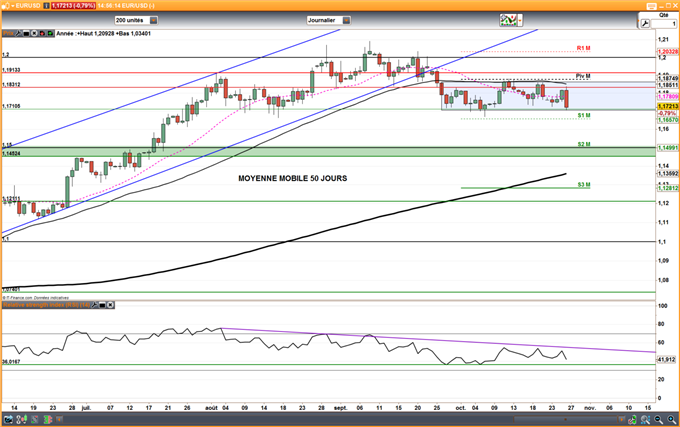Click the orange arrow at scrollbar end
The image size is (680, 427).
pos(621,420)
